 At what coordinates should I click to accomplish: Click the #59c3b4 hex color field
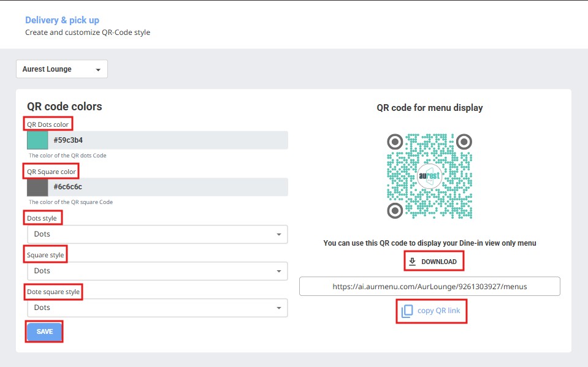pyautogui.click(x=169, y=140)
